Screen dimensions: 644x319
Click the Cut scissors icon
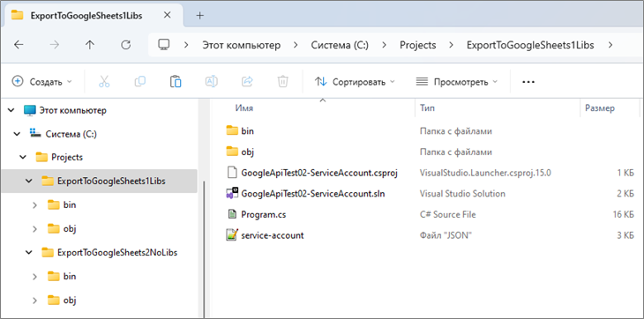click(104, 82)
